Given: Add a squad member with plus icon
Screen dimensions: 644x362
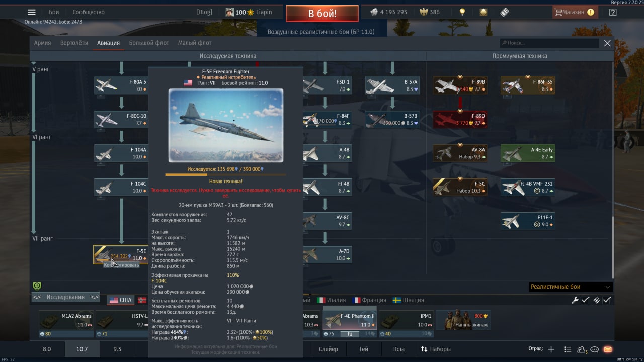Looking at the screenshot, I should pyautogui.click(x=551, y=349).
